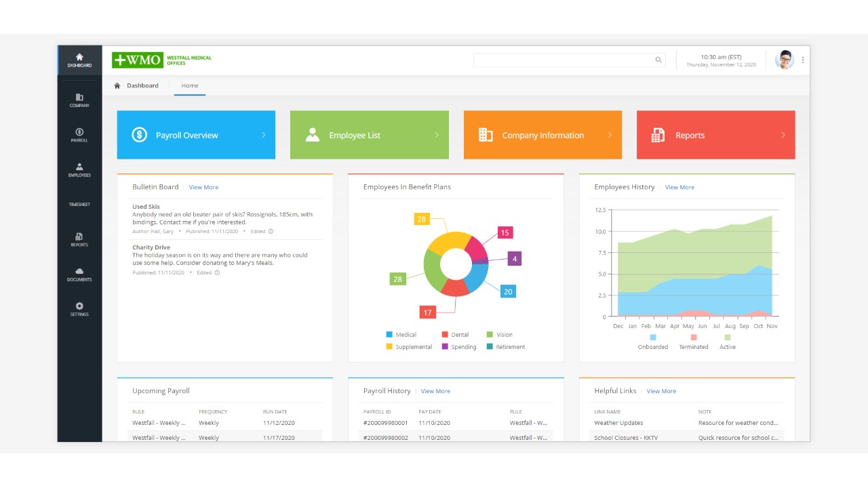Open payroll ID #200099980001
This screenshot has width=868, height=488.
(x=386, y=423)
